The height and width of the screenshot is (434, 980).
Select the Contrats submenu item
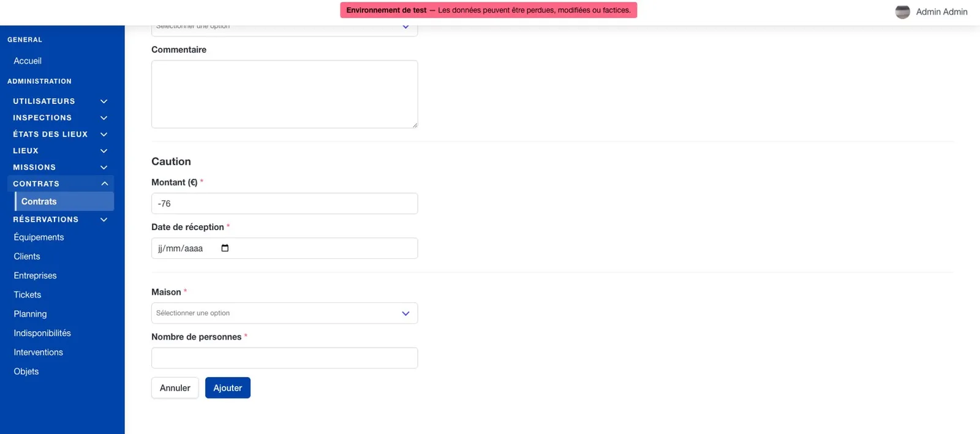pyautogui.click(x=64, y=201)
